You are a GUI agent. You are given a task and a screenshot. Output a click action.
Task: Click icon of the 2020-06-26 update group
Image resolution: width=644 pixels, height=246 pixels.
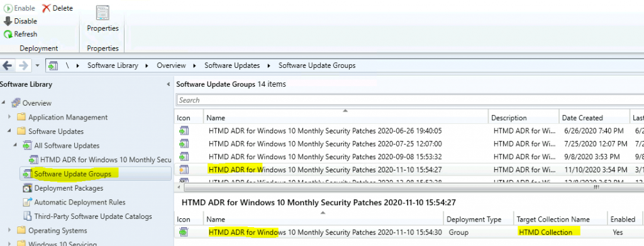184,131
